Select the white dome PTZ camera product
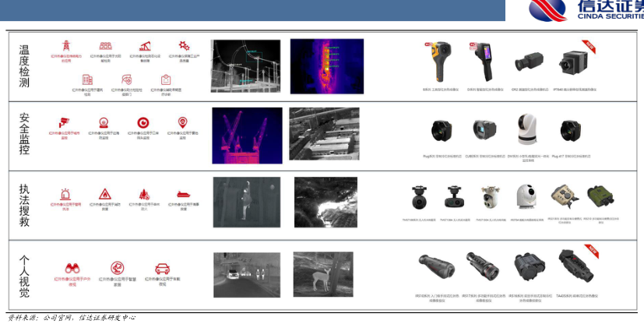Image resolution: width=644 pixels, height=324 pixels. 526,129
